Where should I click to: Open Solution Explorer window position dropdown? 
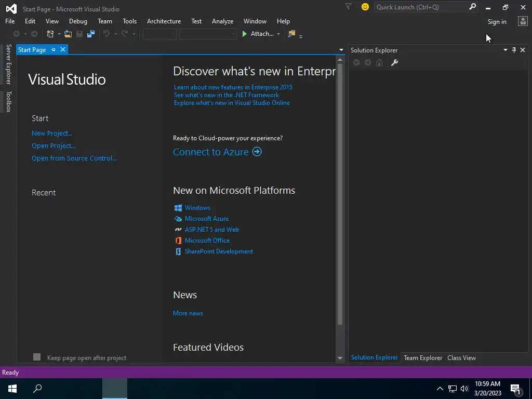tap(505, 50)
